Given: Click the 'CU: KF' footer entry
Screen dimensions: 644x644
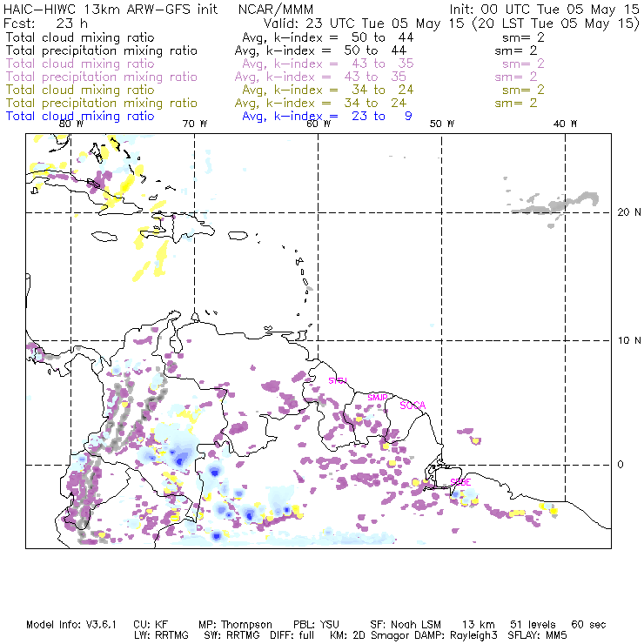Looking at the screenshot, I should pos(151,625).
